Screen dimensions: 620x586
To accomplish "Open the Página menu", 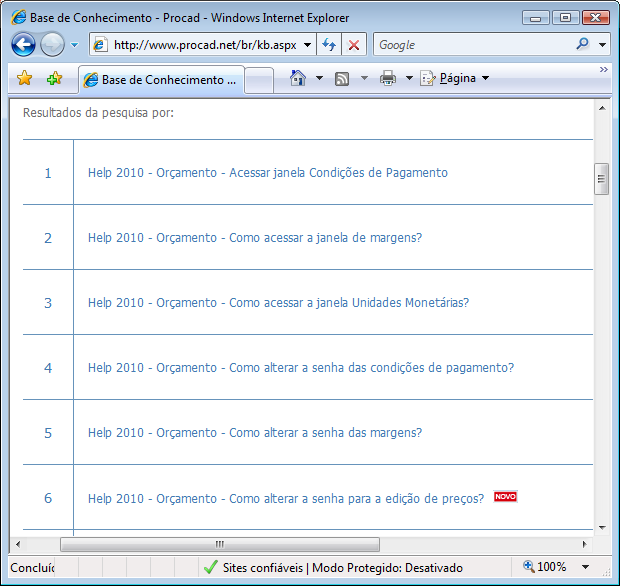I will [x=456, y=79].
